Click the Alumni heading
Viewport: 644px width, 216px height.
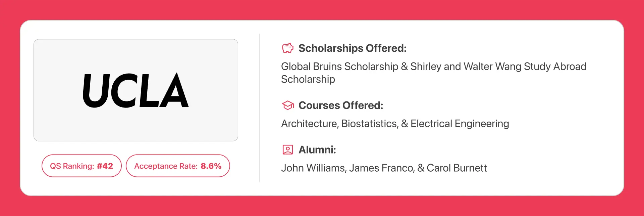point(317,150)
